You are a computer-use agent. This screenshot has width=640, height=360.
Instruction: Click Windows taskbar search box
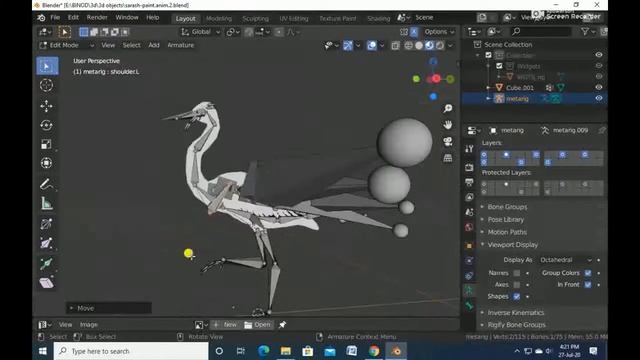pos(131,351)
